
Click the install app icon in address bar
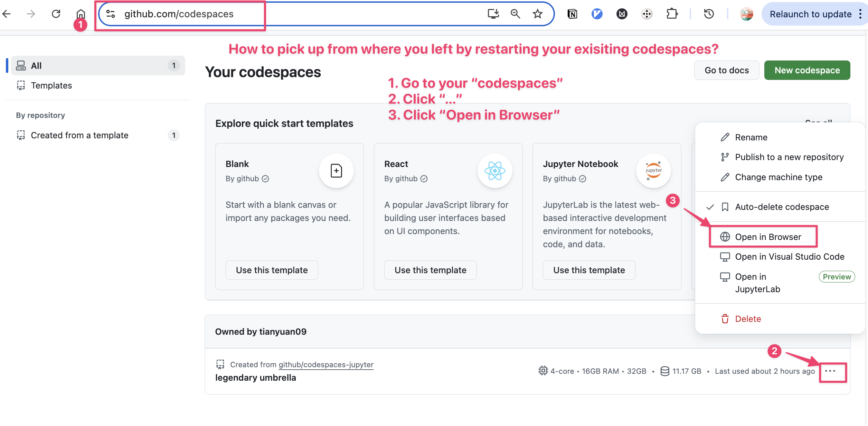click(x=493, y=14)
